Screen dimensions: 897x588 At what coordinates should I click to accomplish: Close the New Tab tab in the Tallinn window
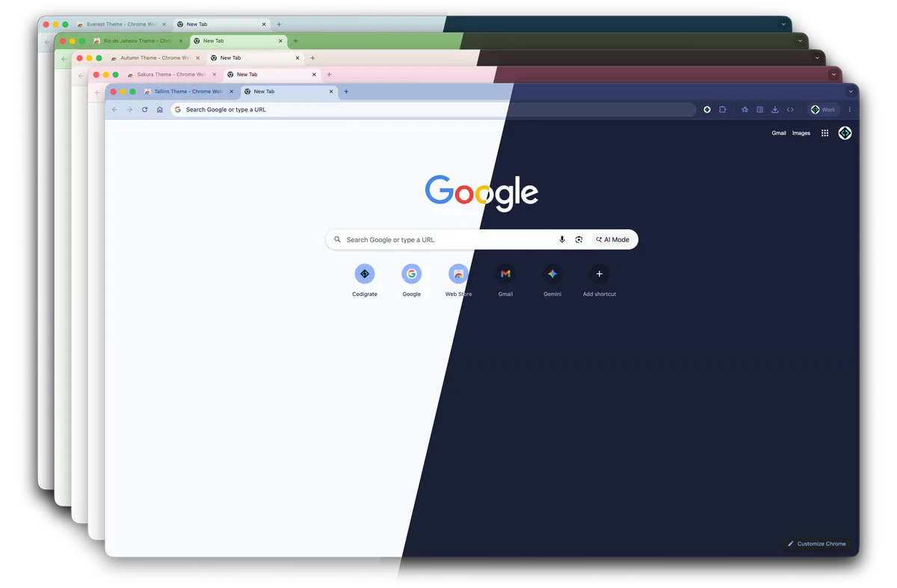click(x=330, y=92)
